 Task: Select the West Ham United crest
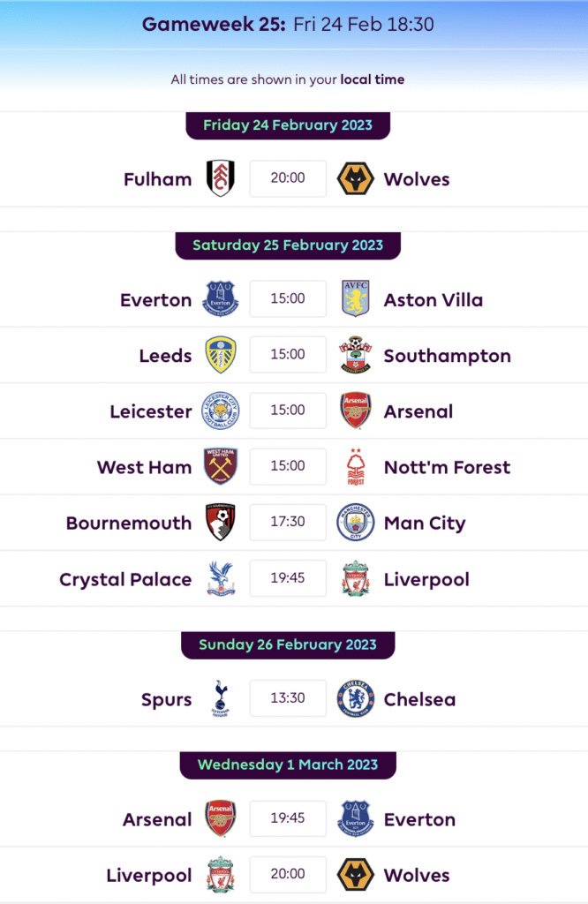pos(221,466)
